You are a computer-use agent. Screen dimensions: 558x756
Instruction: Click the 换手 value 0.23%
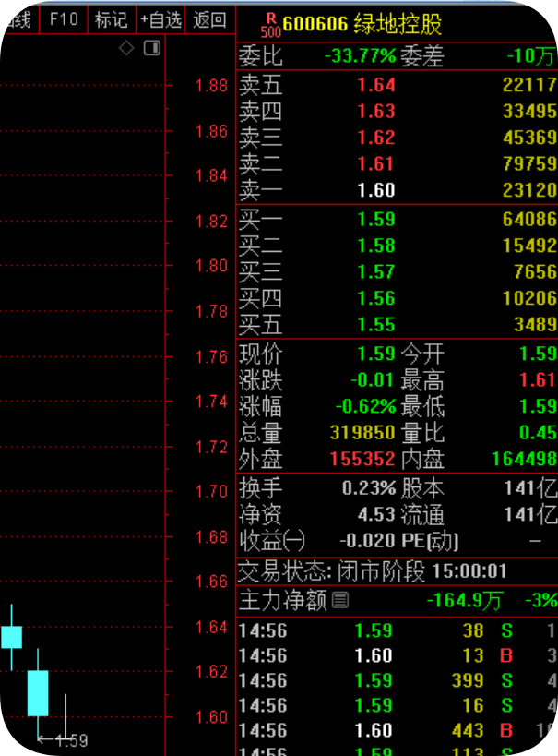pos(369,488)
